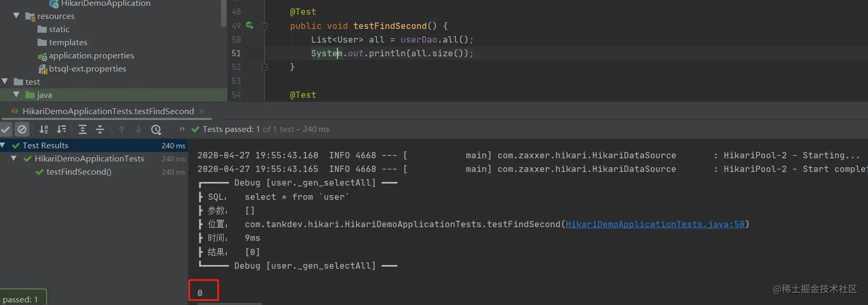868x305 pixels.
Task: Click the console output value 0
Action: 200,293
